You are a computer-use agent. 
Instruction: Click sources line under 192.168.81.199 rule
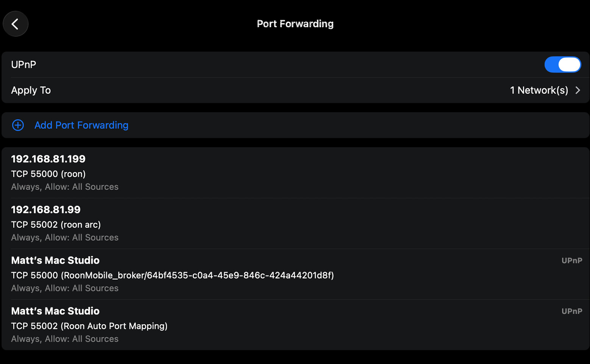[65, 187]
